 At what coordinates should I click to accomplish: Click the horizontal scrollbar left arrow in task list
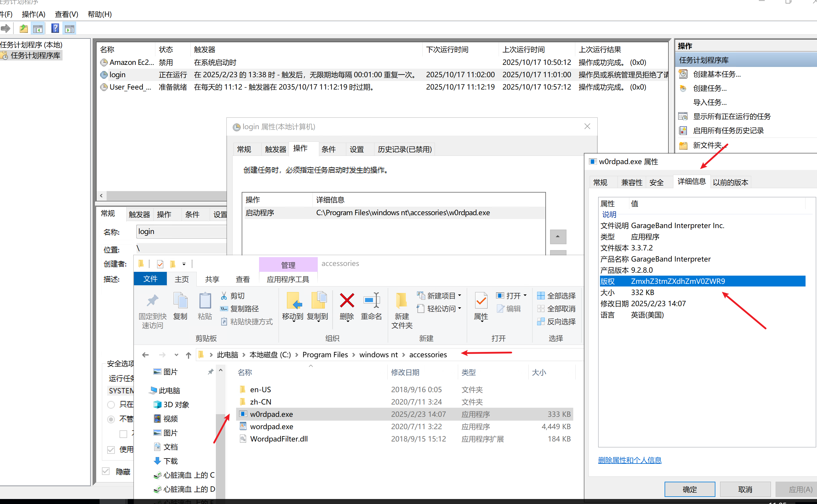click(101, 196)
